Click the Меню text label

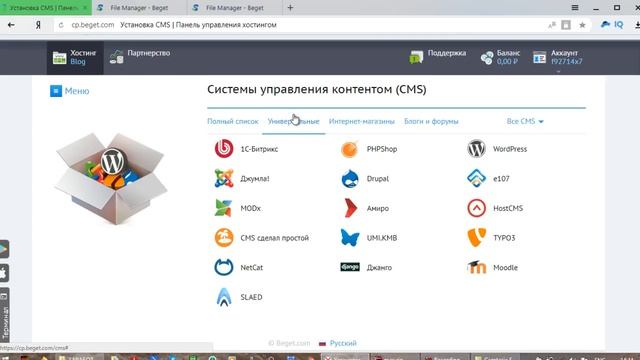point(77,91)
